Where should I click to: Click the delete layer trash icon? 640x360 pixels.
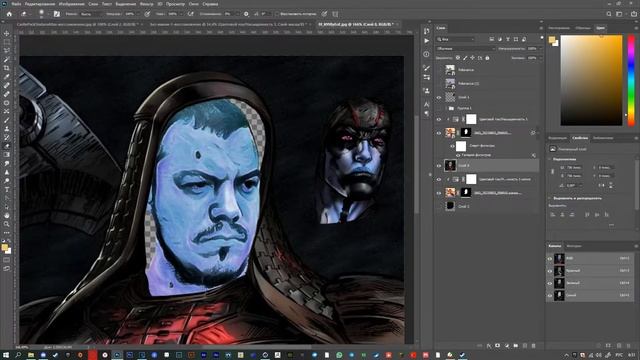[x=533, y=346]
